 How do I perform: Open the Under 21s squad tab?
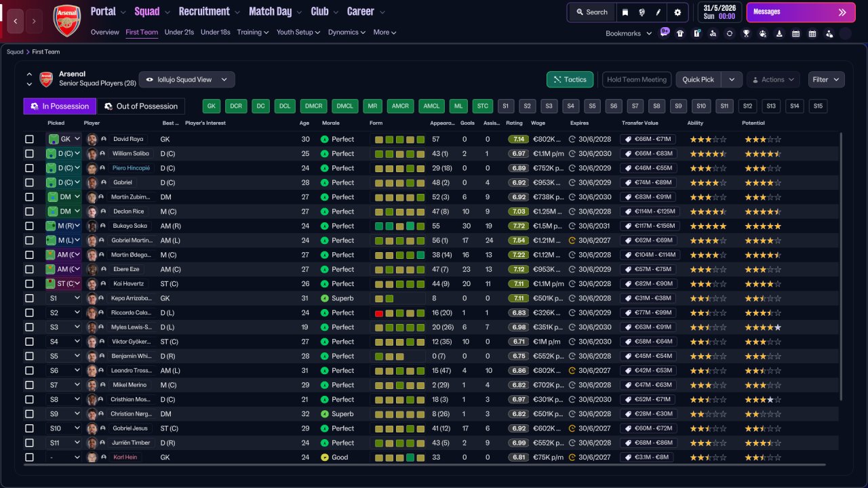(x=179, y=32)
